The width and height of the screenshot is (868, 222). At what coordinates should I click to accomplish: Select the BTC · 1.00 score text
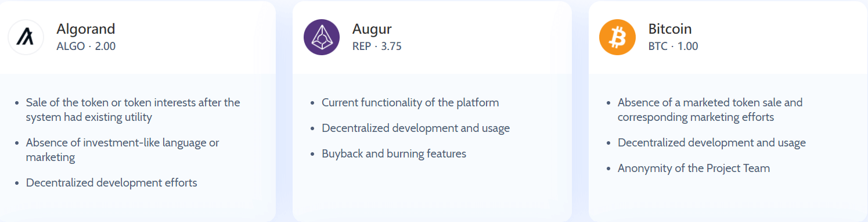click(673, 46)
